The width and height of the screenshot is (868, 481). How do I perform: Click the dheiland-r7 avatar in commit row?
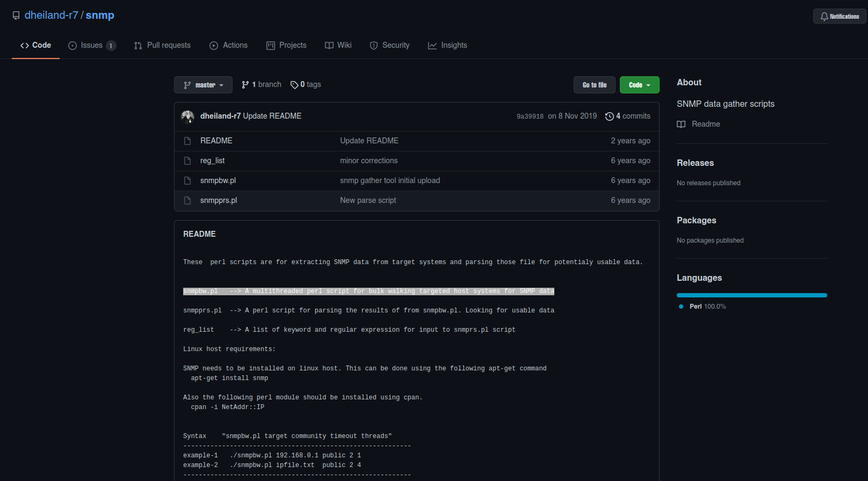click(x=187, y=116)
